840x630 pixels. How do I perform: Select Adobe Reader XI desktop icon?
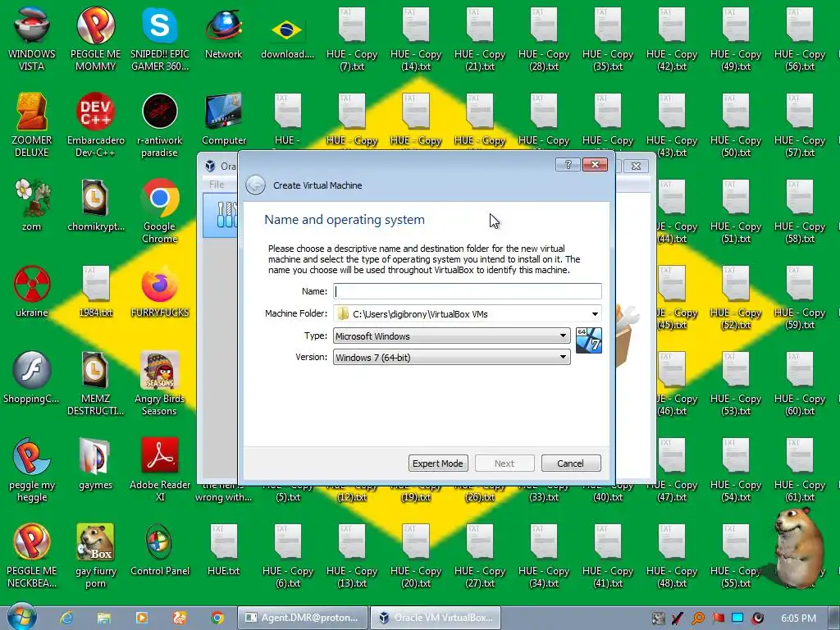pyautogui.click(x=160, y=470)
